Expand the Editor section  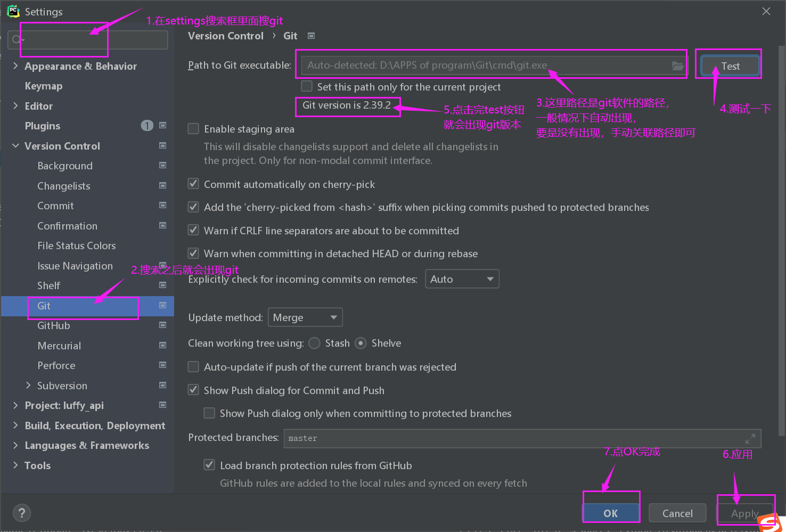15,106
